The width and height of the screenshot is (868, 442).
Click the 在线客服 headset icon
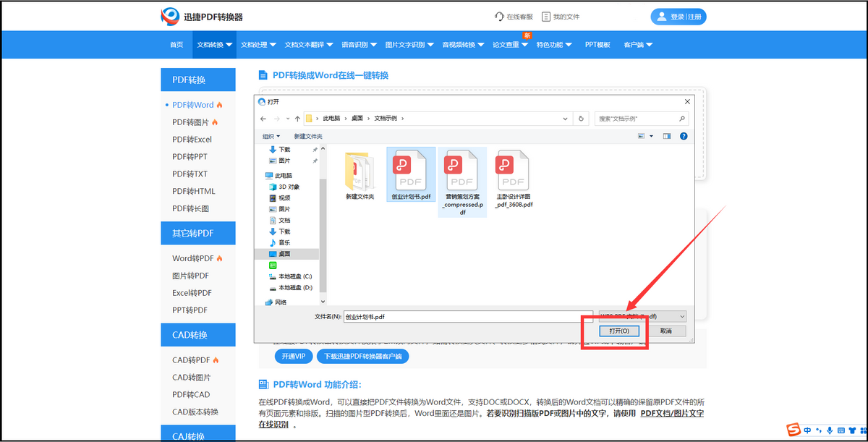point(498,16)
